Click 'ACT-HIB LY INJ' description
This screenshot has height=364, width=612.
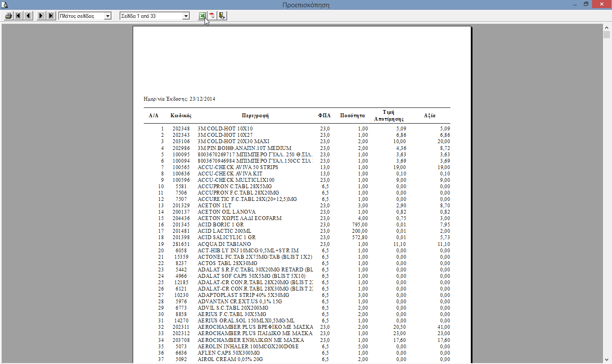(x=248, y=251)
